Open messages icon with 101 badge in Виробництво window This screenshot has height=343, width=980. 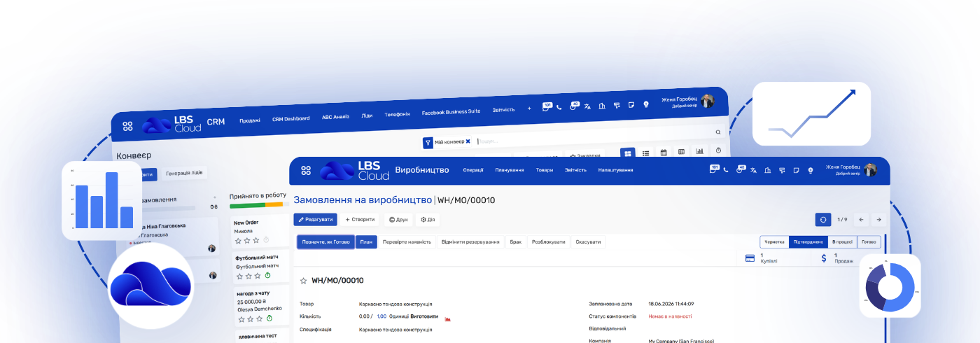tap(714, 169)
